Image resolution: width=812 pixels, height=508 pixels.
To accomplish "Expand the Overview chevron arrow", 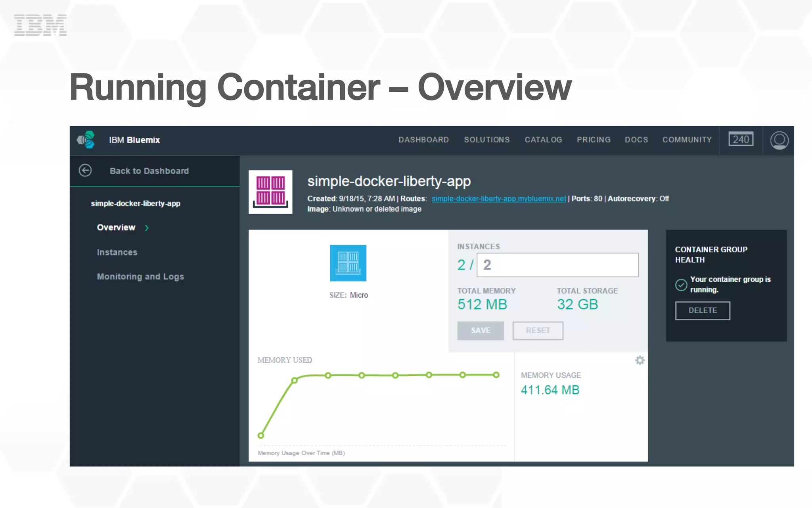I will [147, 227].
